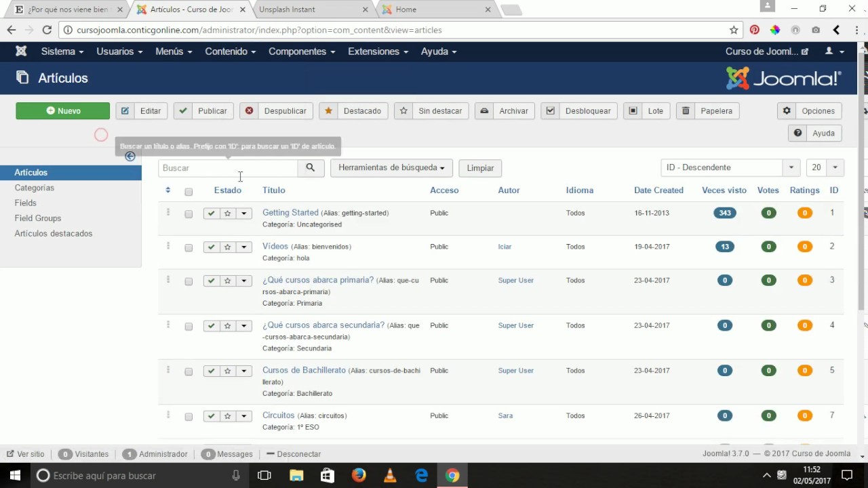Click the Windows taskbar search box

(x=139, y=475)
